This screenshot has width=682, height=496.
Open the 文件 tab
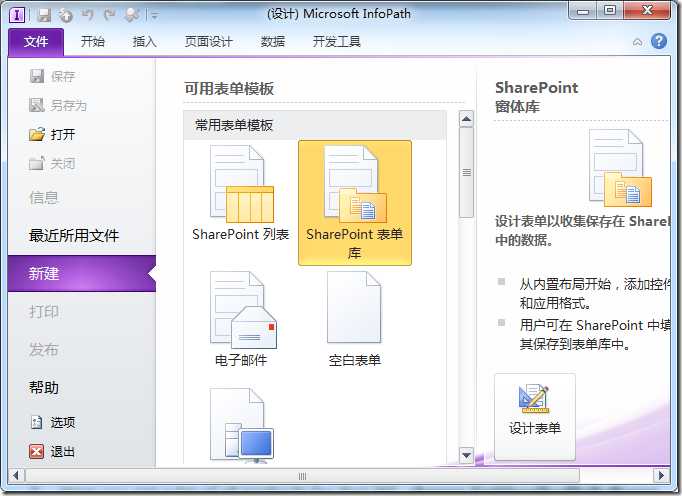(36, 42)
